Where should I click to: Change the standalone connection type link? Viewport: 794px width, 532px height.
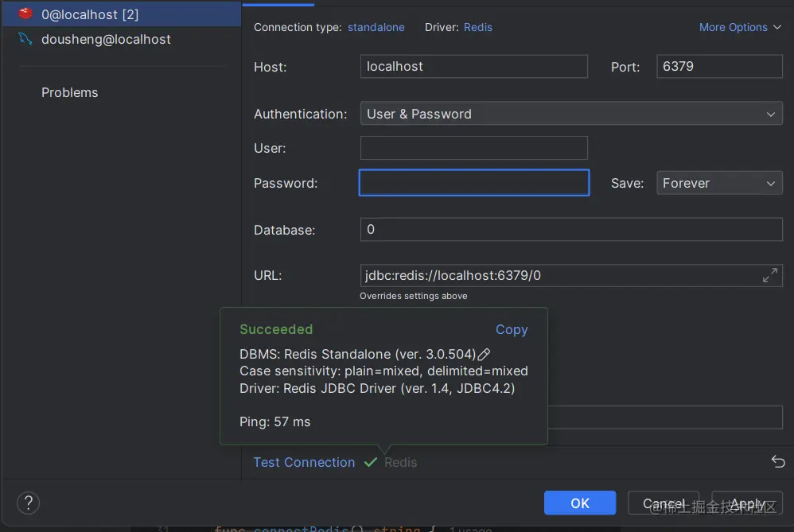point(376,27)
